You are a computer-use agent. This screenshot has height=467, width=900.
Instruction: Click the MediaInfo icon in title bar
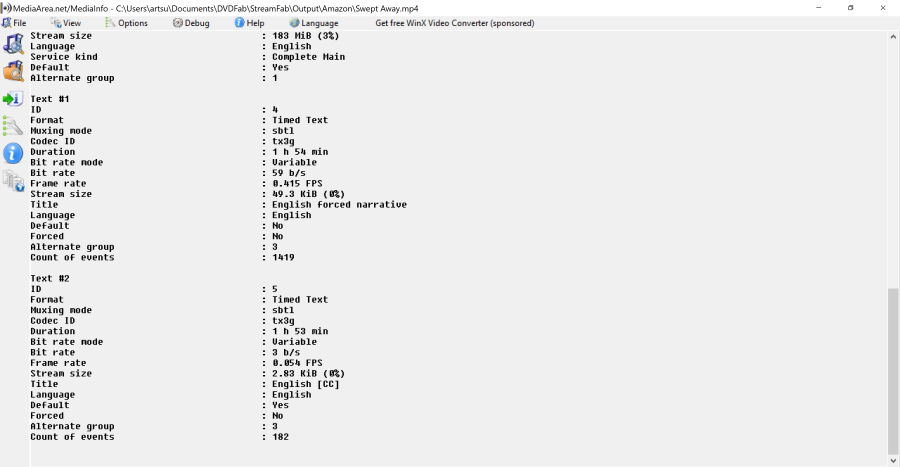(7, 8)
